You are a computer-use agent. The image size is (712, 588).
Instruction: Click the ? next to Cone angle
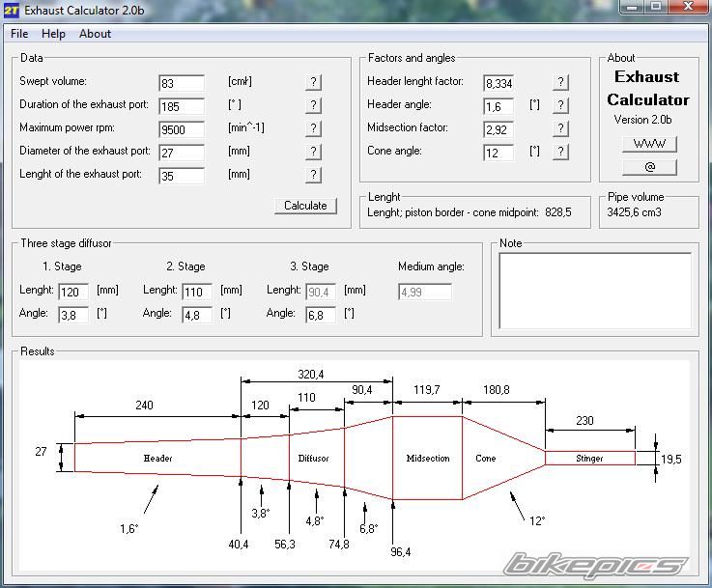(560, 152)
